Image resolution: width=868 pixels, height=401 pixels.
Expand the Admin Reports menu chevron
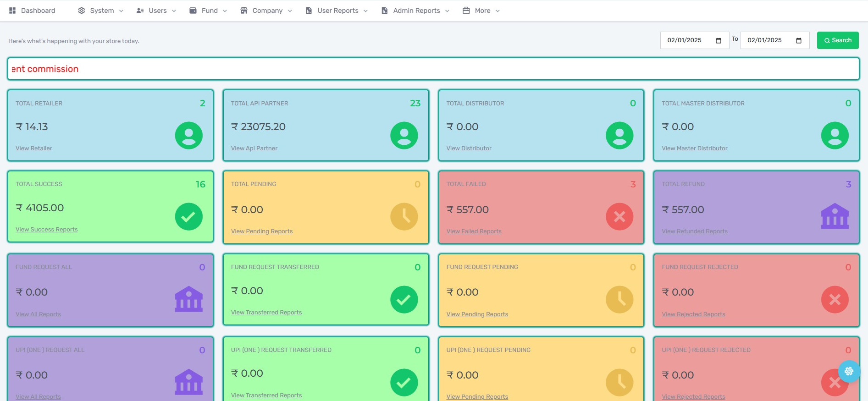(447, 11)
